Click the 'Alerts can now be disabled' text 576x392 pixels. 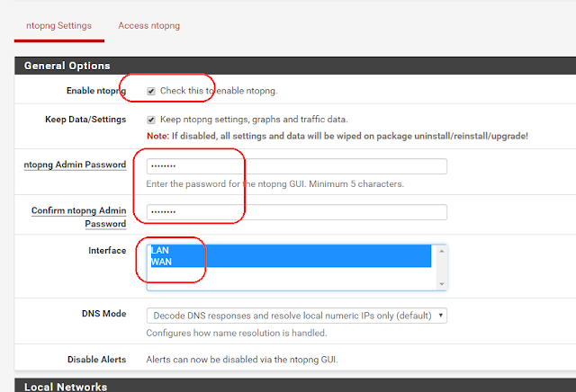click(242, 360)
